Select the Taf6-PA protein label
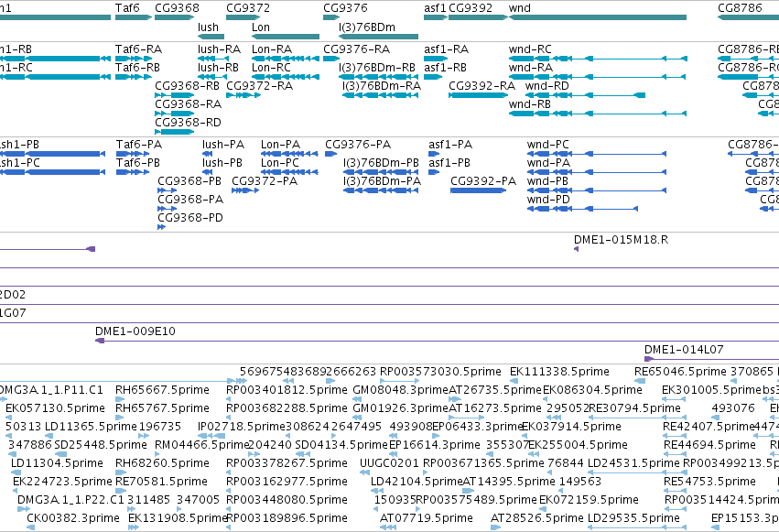This screenshot has width=779, height=532. (x=139, y=145)
